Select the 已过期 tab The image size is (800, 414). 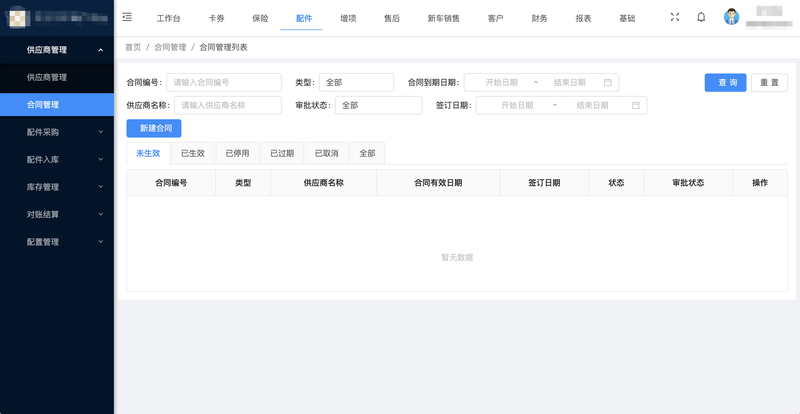(282, 153)
